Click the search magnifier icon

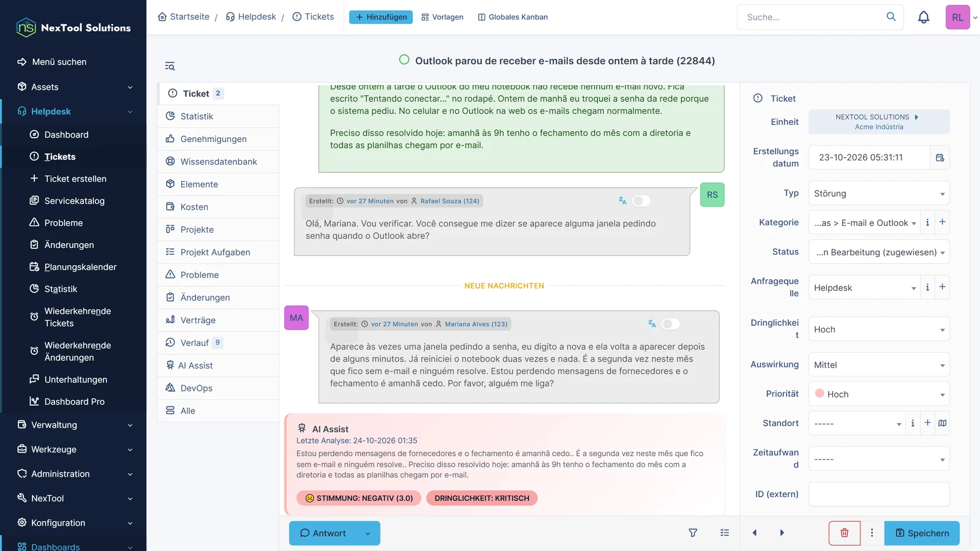(x=891, y=17)
